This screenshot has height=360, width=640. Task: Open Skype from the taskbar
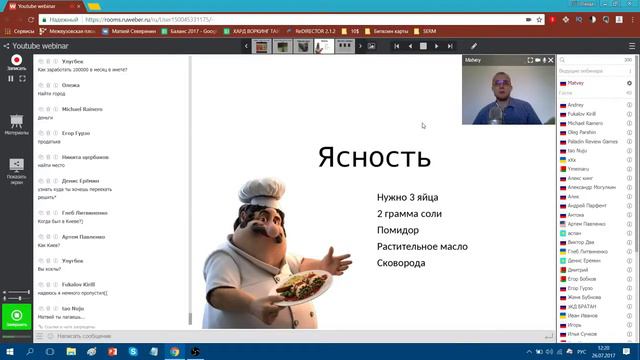coord(133,351)
